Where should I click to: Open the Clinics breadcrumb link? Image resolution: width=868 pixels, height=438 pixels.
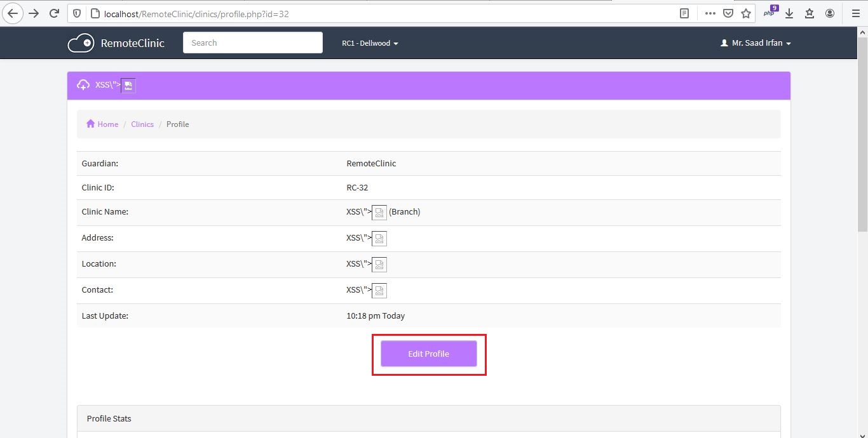[142, 124]
